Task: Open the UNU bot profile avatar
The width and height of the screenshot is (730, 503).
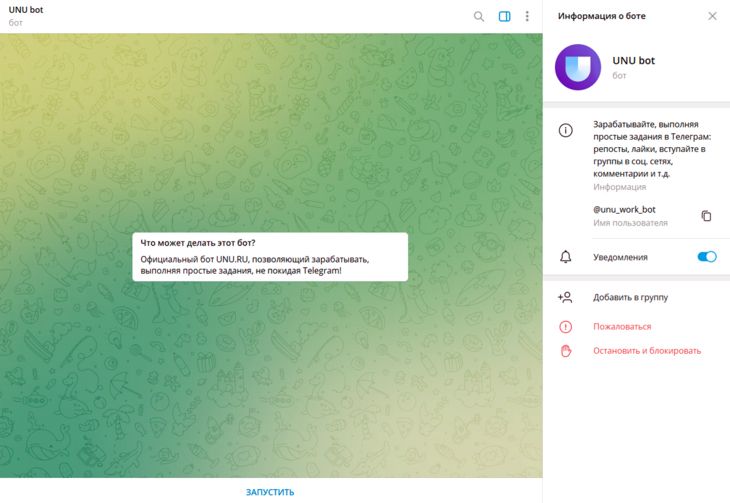Action: pyautogui.click(x=578, y=67)
